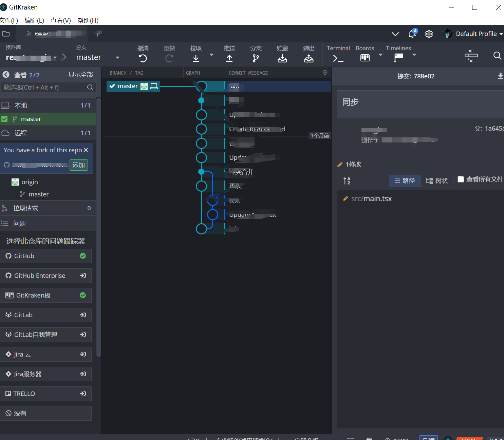Click the 添加 button for the fork

79,165
